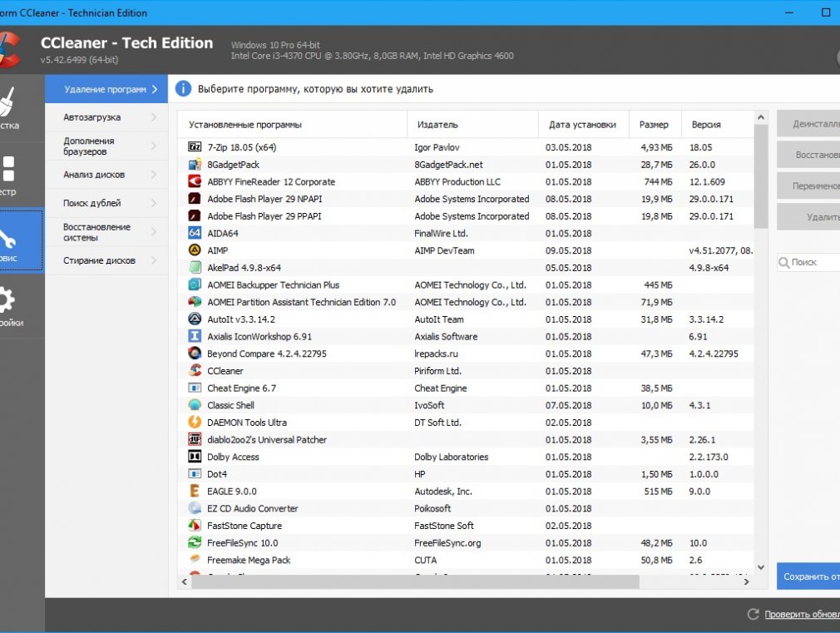Click the Adobe Flash Player 29 PPAPI icon

point(195,215)
